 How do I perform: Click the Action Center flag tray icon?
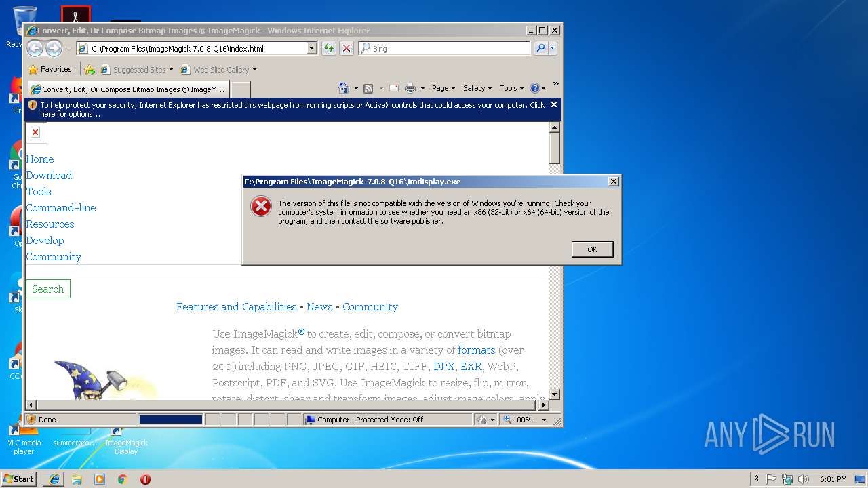(x=771, y=479)
